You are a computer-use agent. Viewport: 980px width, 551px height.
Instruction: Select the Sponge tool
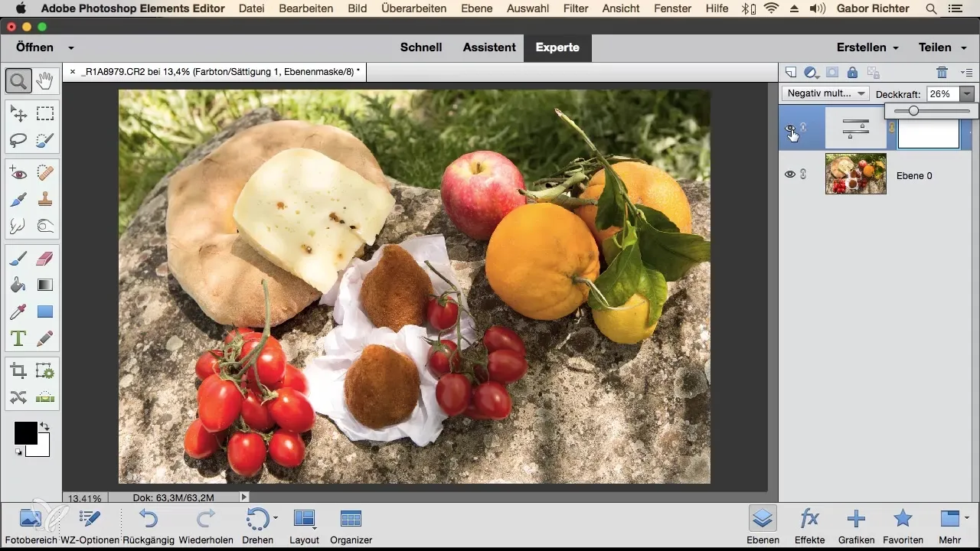click(44, 226)
